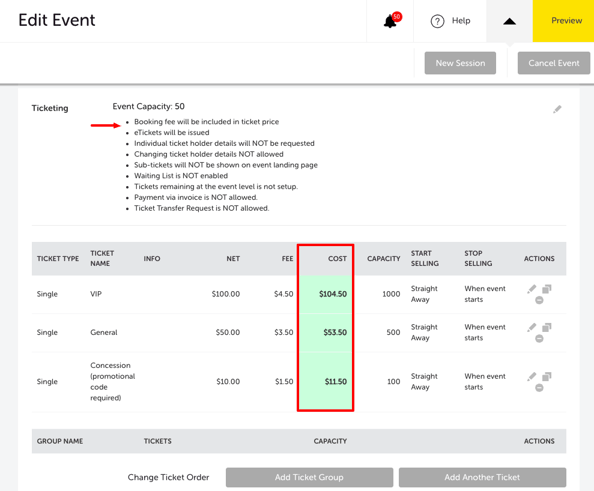Edit Ticketing settings with the pencil icon
Image resolution: width=594 pixels, height=491 pixels.
tap(557, 109)
